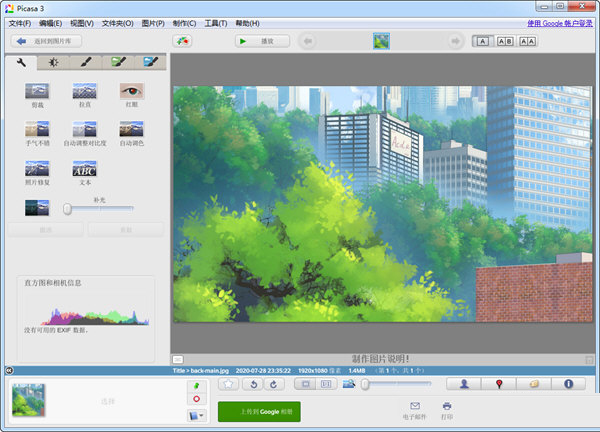
Task: Choose the 红眼 red-eye removal tool
Action: click(x=132, y=91)
